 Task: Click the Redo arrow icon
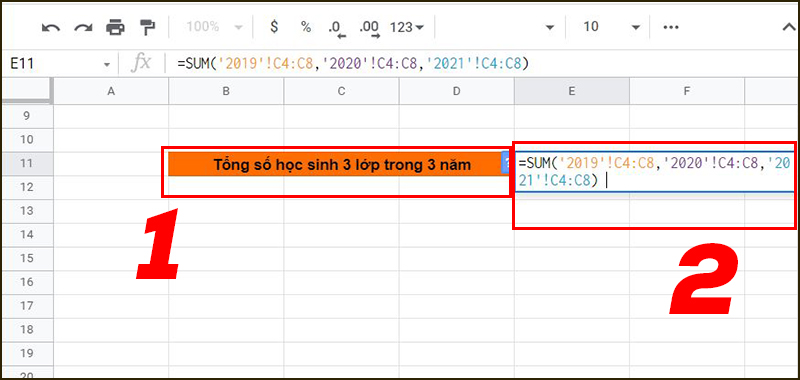point(83,28)
